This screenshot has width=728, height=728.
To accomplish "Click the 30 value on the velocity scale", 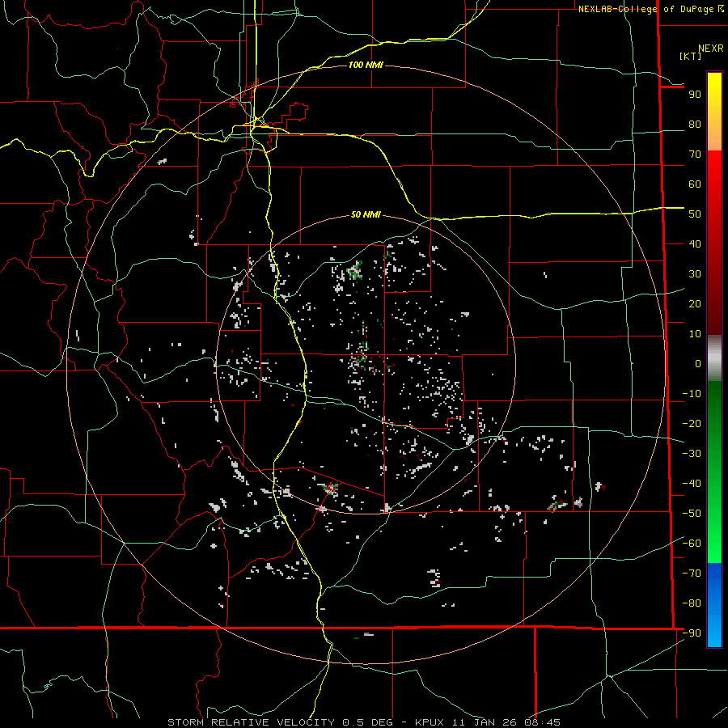I will (695, 274).
